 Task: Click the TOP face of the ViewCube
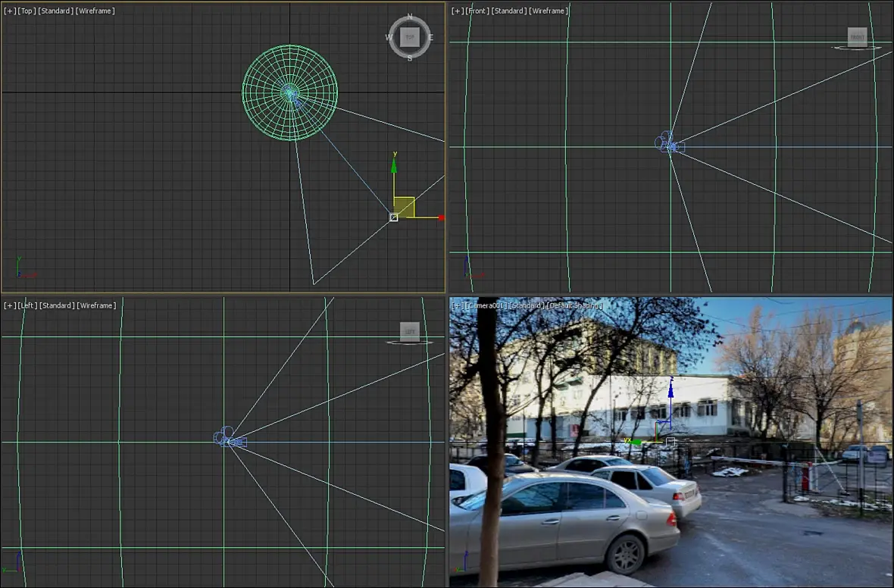click(x=410, y=36)
